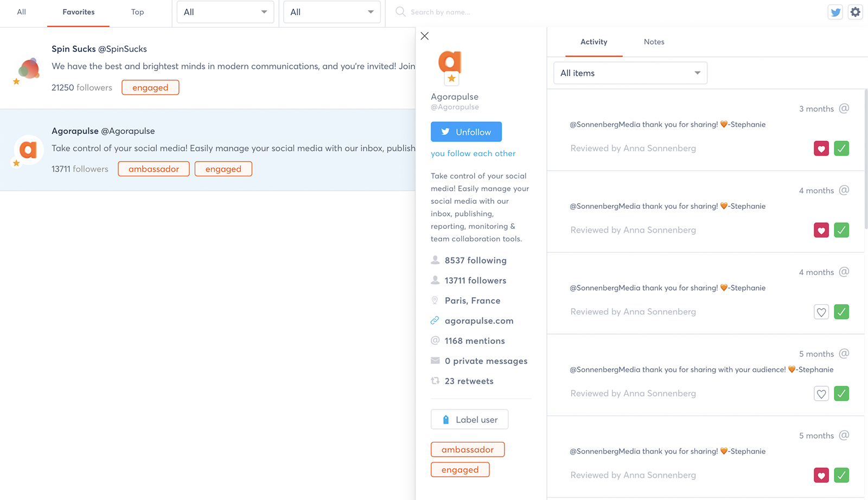Toggle favorite star on Agorapulse list row

click(x=16, y=163)
